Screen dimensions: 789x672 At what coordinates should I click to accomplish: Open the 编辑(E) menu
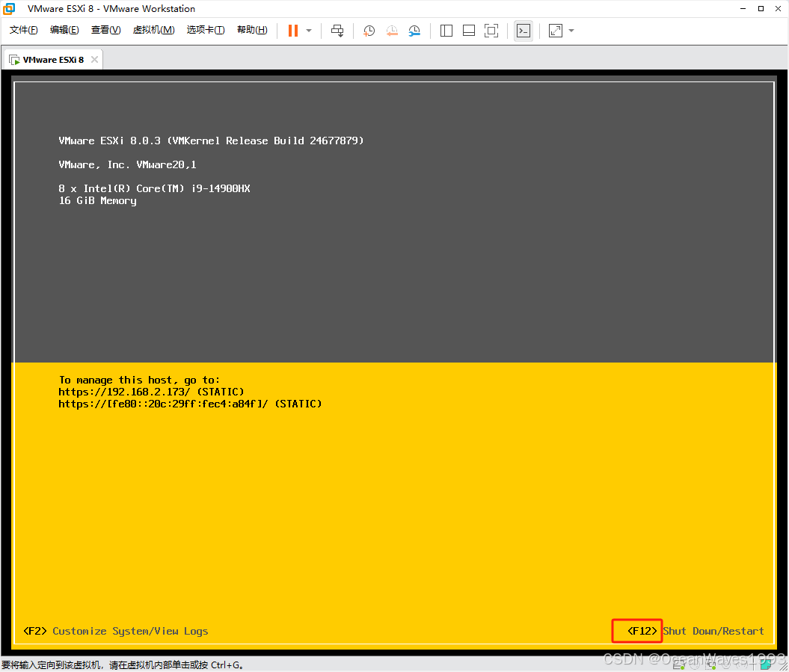tap(64, 30)
